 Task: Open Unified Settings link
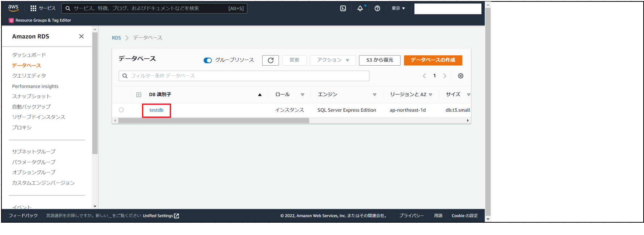coord(161,216)
